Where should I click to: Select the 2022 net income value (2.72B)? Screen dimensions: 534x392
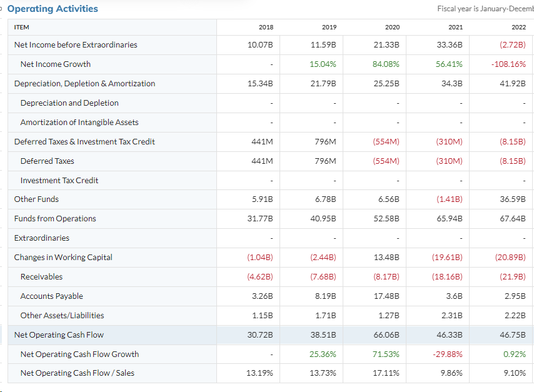click(511, 44)
